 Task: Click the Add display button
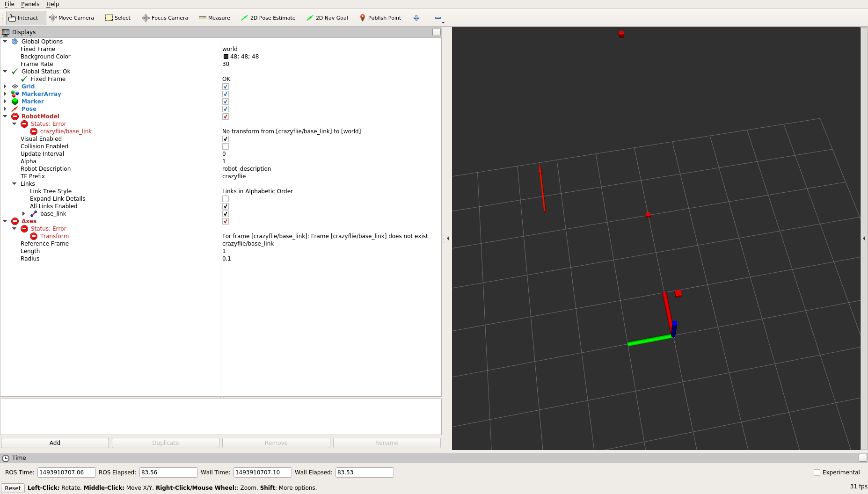click(55, 443)
